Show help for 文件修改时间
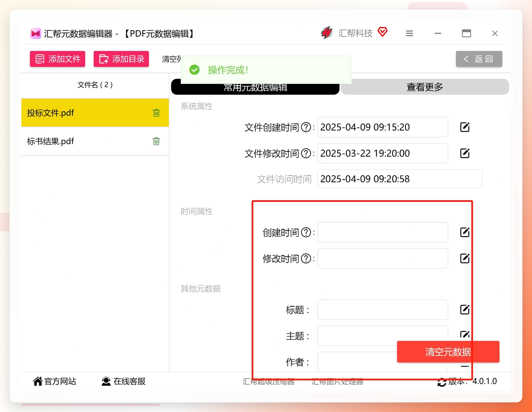 click(306, 153)
